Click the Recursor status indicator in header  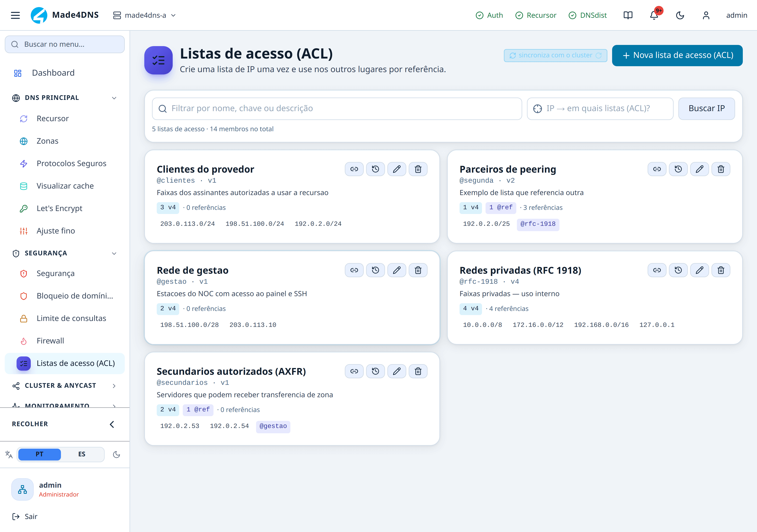coord(536,15)
